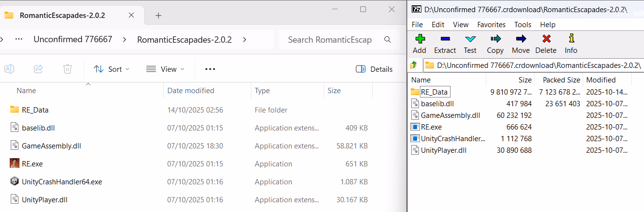Open the View dropdown in Explorer
Image resolution: width=644 pixels, height=212 pixels.
(165, 69)
